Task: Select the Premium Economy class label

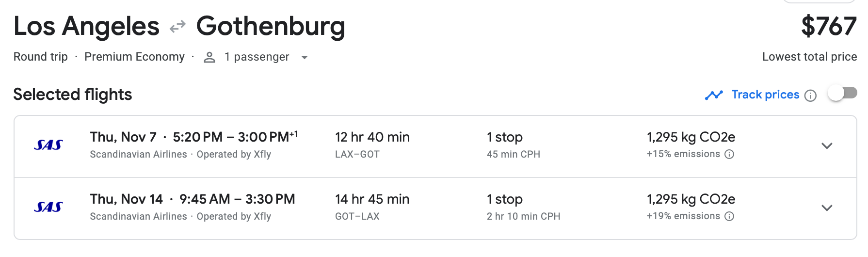Action: pyautogui.click(x=134, y=57)
